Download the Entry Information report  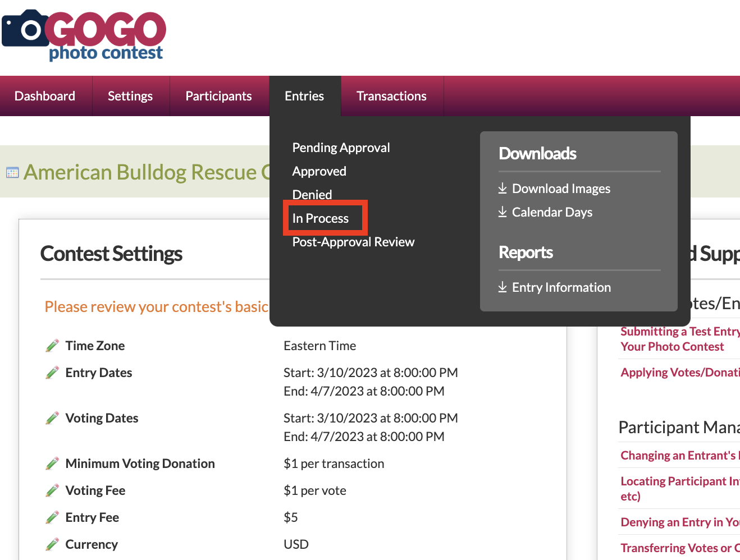coord(561,287)
